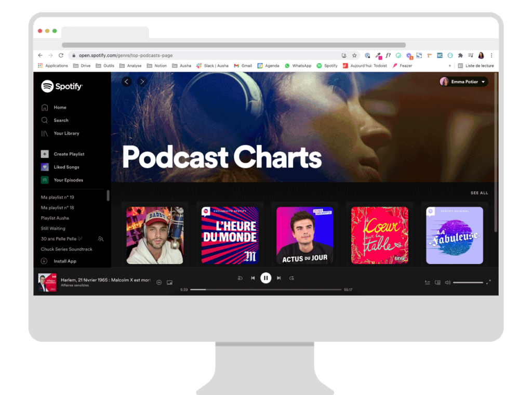Open connect to a device icon

[x=437, y=282]
